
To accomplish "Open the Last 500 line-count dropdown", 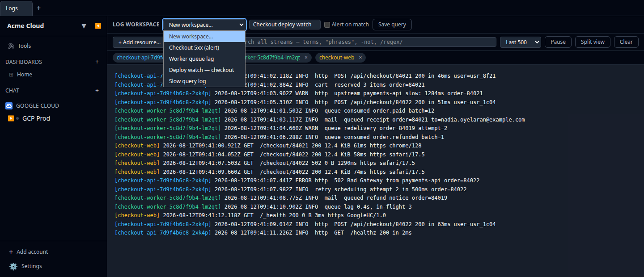I will (x=521, y=42).
